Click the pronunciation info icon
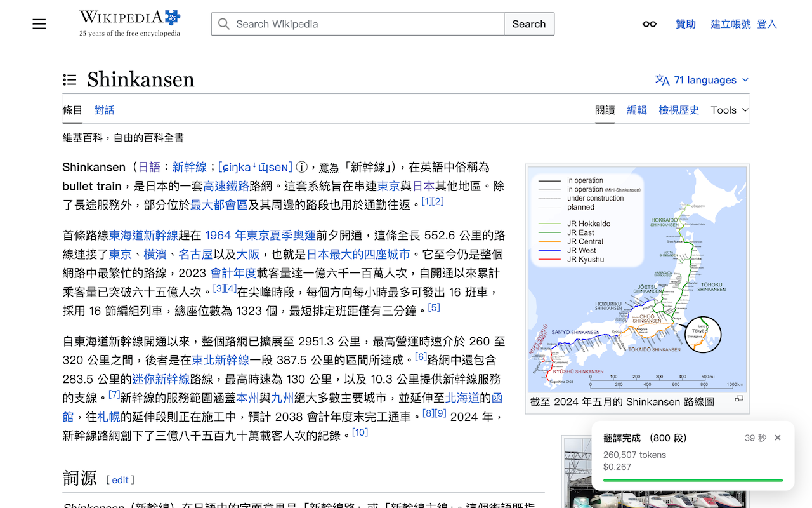This screenshot has width=812, height=508. click(302, 167)
